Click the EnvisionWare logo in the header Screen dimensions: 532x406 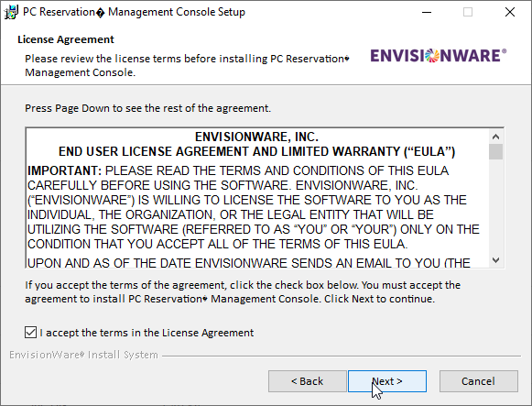tap(439, 56)
